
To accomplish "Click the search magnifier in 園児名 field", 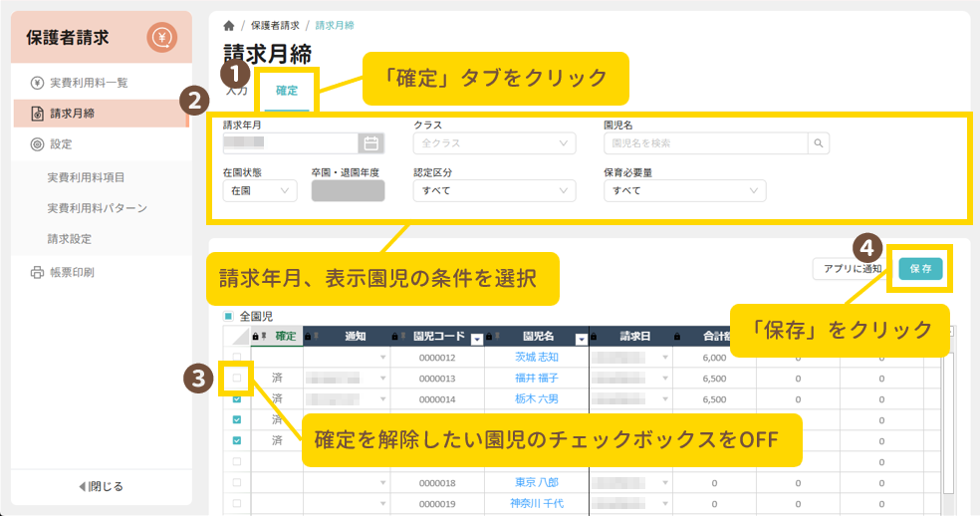I will [818, 143].
